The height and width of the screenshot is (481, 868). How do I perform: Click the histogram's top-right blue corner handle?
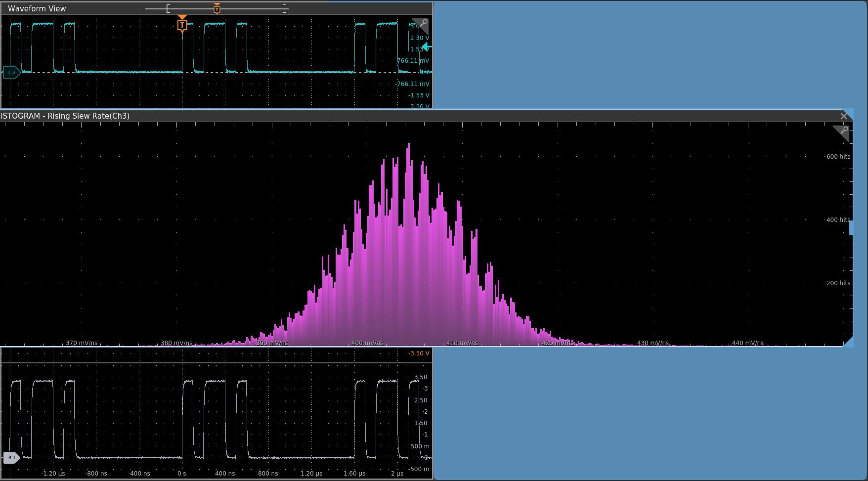click(x=849, y=113)
